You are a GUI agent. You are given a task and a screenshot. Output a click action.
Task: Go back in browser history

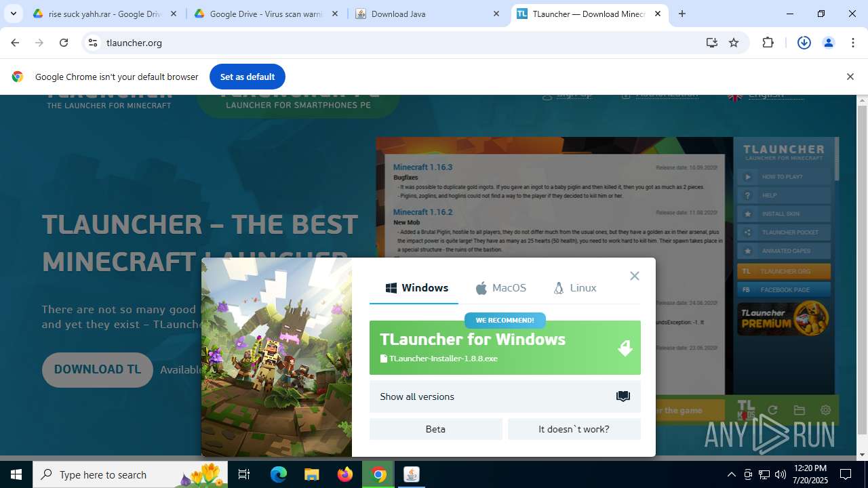pos(15,43)
